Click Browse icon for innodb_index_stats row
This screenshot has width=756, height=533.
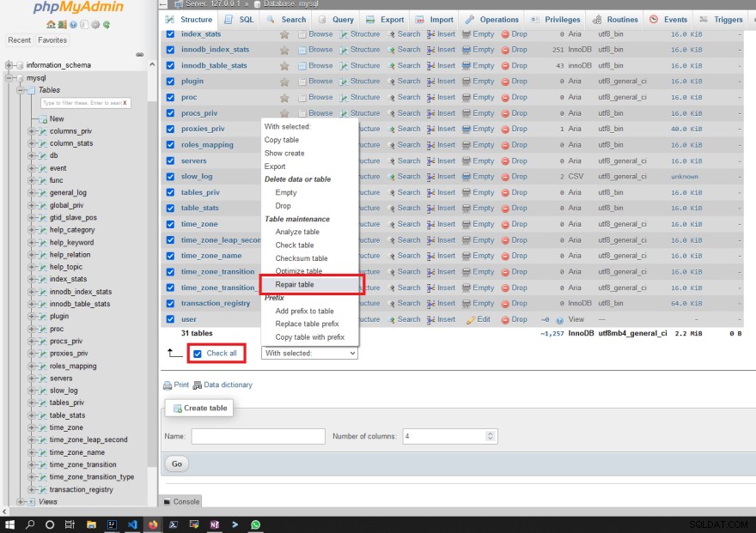click(x=302, y=50)
